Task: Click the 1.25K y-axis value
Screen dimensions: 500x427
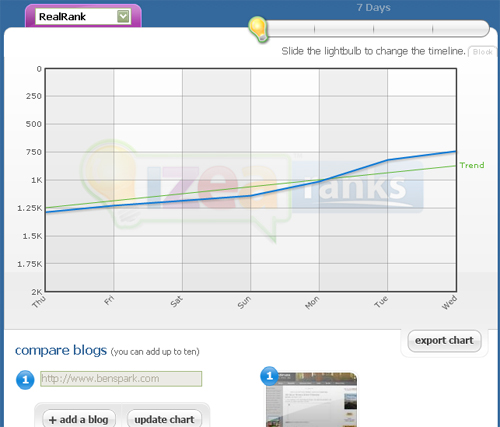Action: [30, 208]
